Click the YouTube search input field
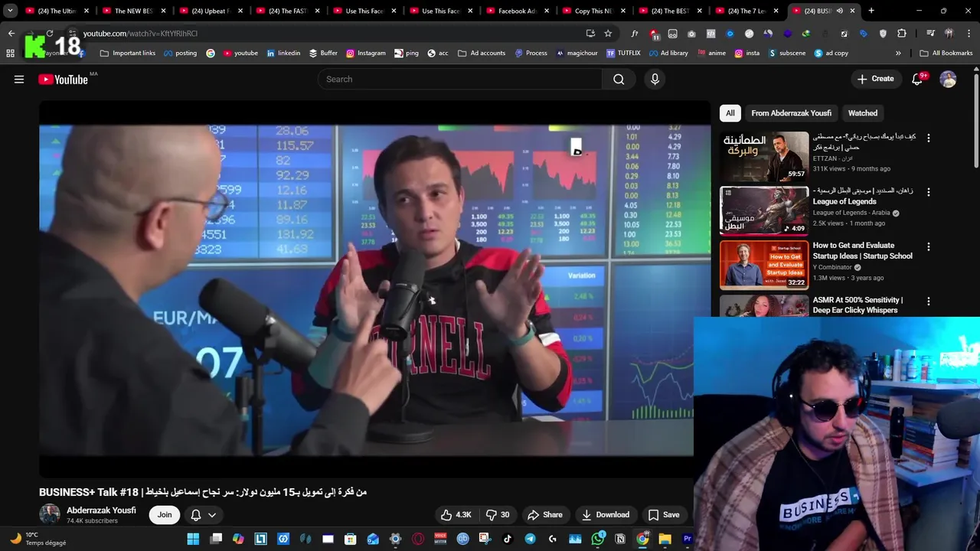Viewport: 980px width, 551px height. (459, 80)
